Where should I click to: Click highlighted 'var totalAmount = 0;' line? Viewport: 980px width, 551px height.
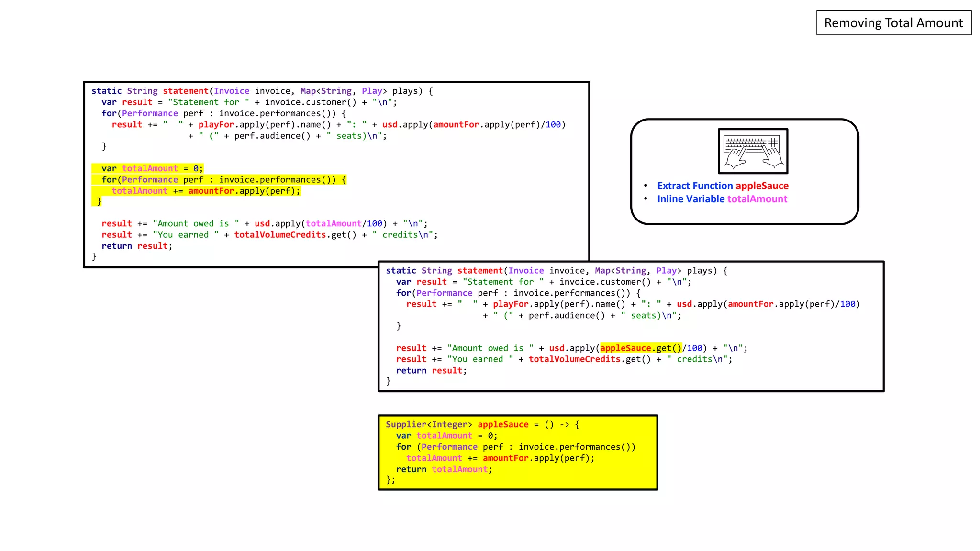pos(152,168)
